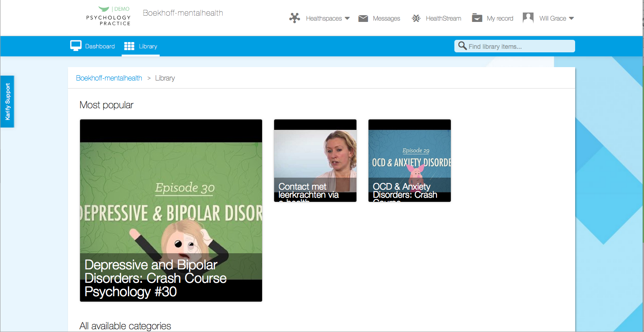Click the Depressive and Bipolar Disorders title text

(156, 278)
